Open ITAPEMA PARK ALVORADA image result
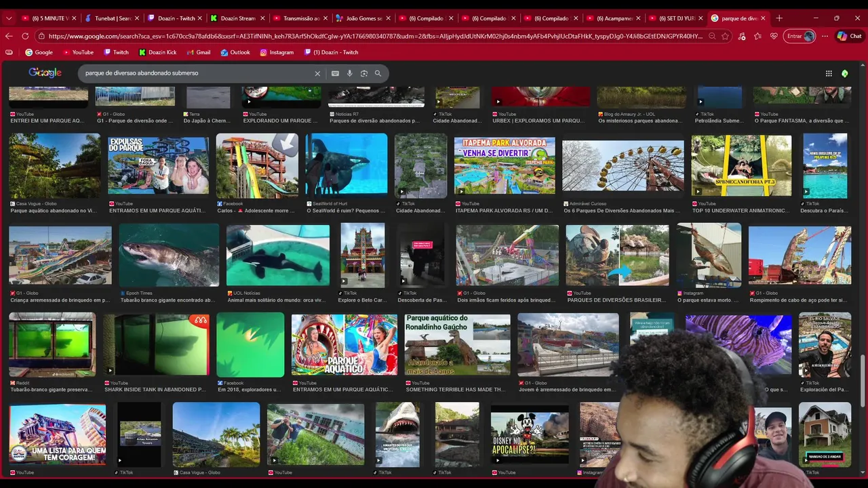The image size is (868, 488). [505, 165]
